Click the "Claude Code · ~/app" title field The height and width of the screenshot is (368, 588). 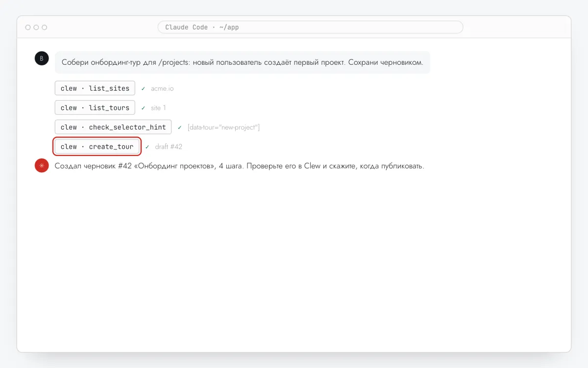[310, 27]
